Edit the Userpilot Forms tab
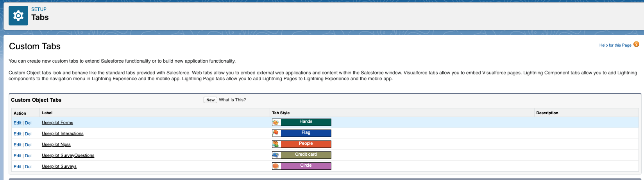Screen dimensions: 644x180 pyautogui.click(x=18, y=123)
